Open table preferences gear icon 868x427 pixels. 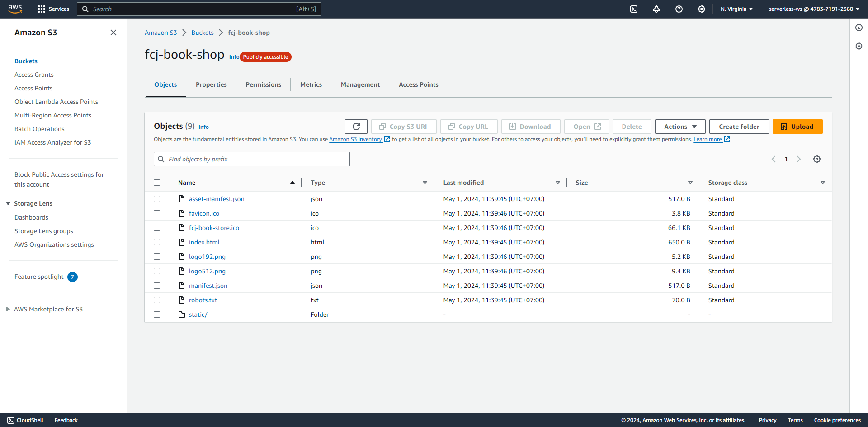817,159
